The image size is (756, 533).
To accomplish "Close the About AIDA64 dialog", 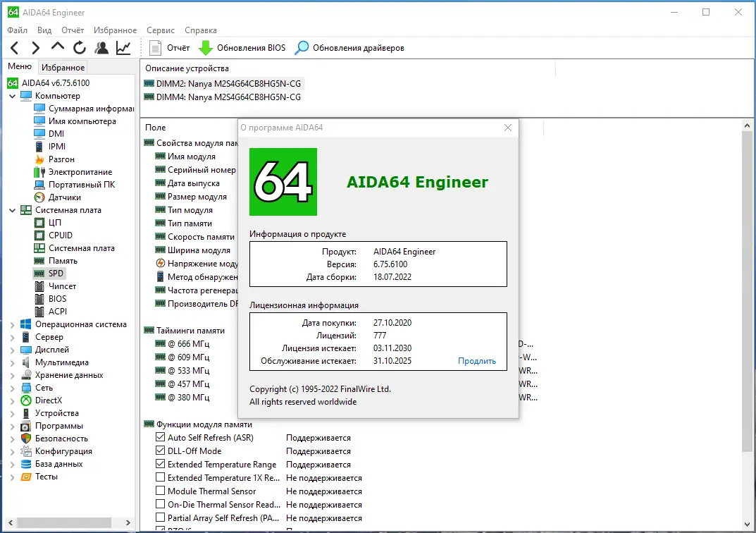I will pos(508,128).
